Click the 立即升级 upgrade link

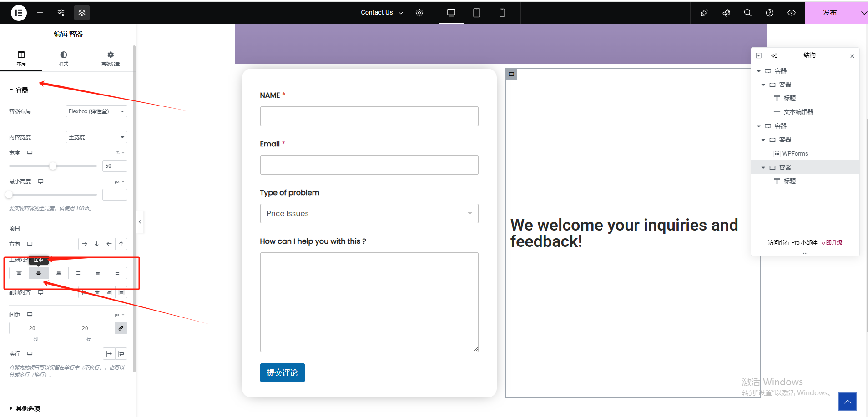coord(831,243)
